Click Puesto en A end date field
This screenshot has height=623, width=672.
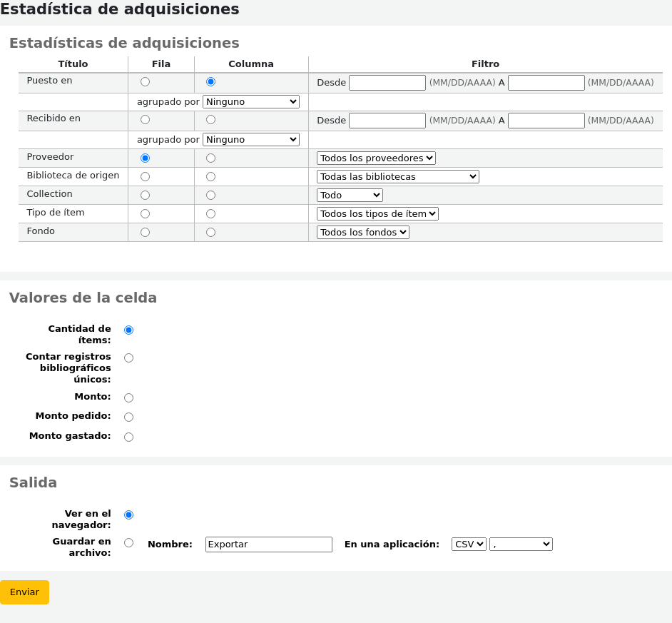[x=546, y=83]
